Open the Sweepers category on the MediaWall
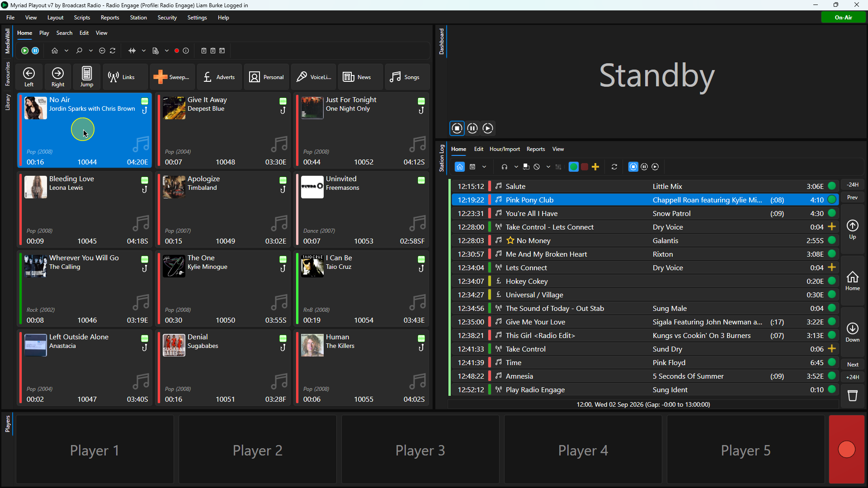The width and height of the screenshot is (868, 488). (x=172, y=77)
